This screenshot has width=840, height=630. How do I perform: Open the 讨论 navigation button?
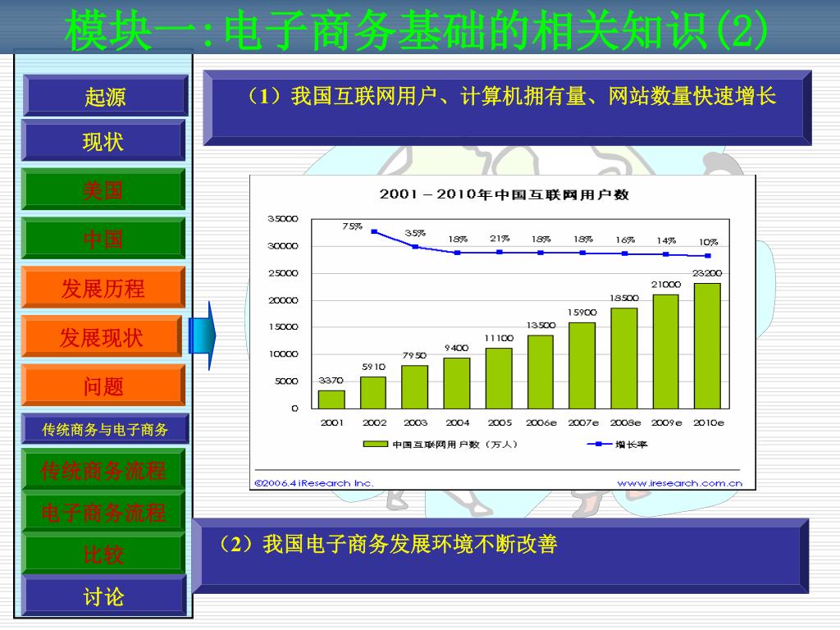pos(104,596)
